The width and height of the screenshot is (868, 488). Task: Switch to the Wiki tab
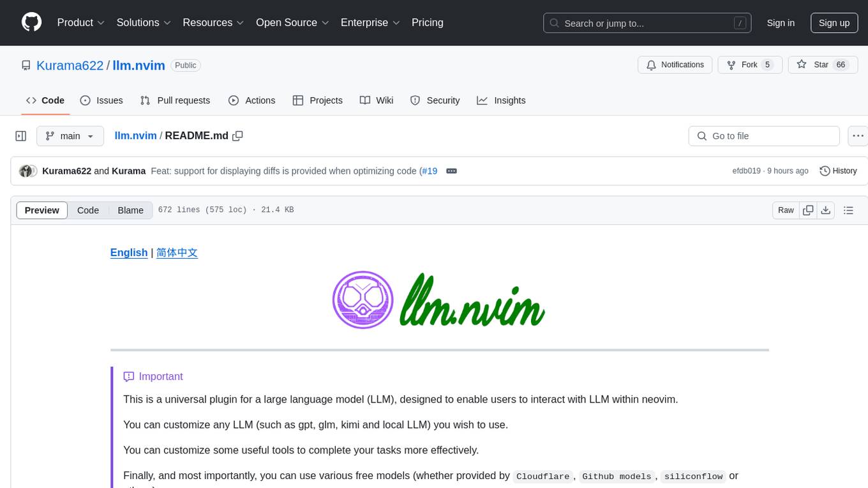tap(377, 100)
